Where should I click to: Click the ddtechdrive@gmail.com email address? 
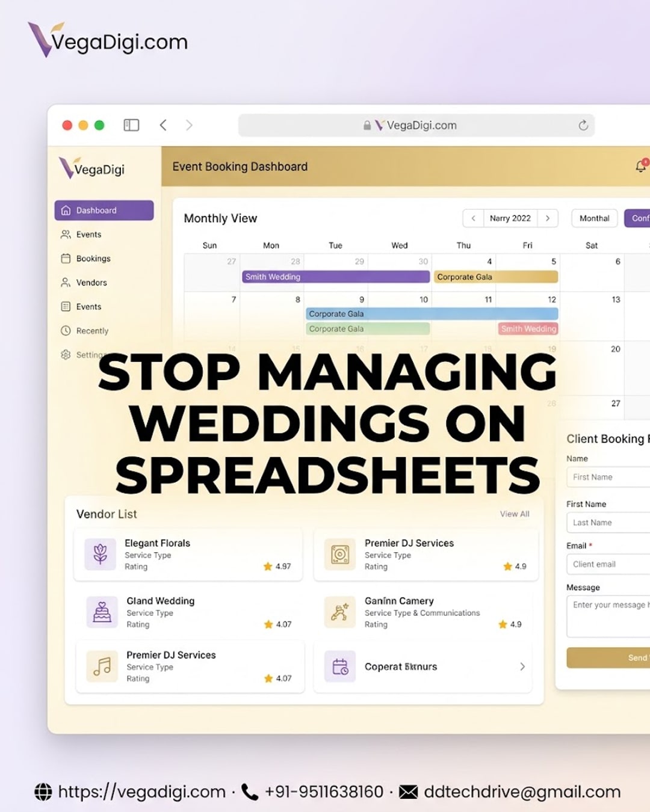522,792
